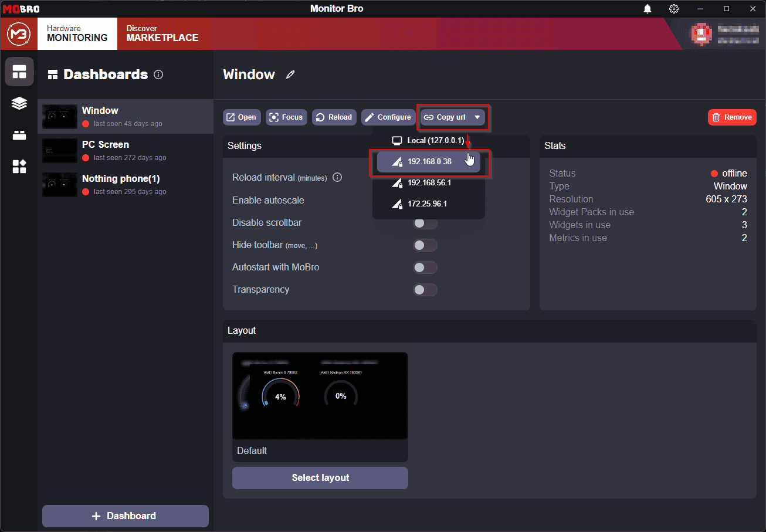
Task: Toggle the Hide toolbar switch
Action: (425, 245)
